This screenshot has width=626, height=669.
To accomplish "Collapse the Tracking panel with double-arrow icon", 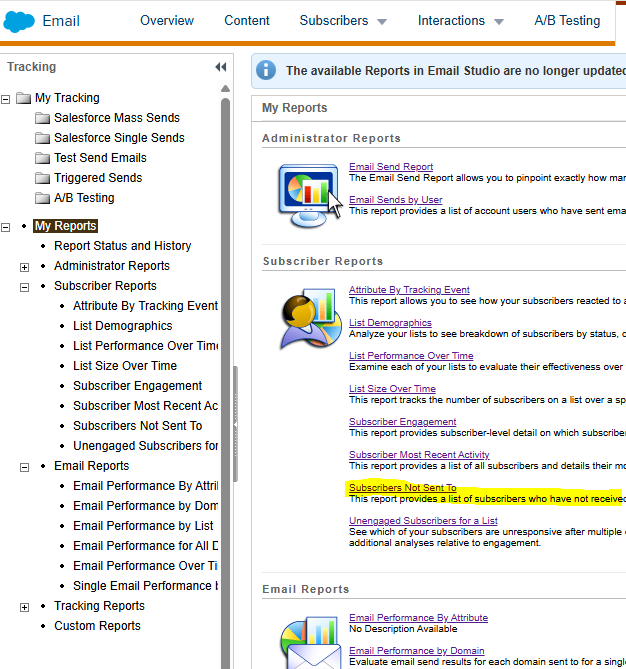I will click(x=221, y=67).
